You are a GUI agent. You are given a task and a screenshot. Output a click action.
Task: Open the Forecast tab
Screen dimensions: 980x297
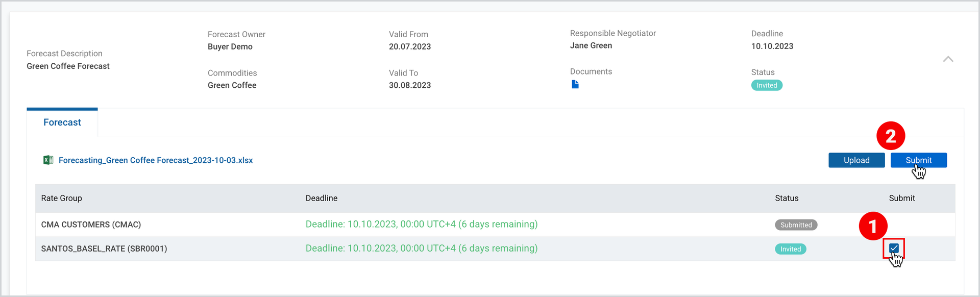tap(62, 122)
